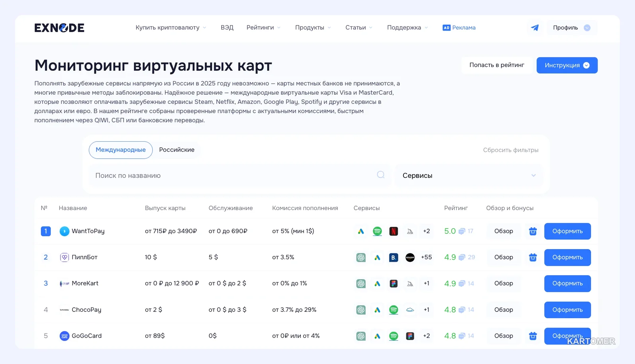Click the Spotify icon in GoGoCard row
Image resolution: width=635 pixels, height=364 pixels.
pos(393,336)
